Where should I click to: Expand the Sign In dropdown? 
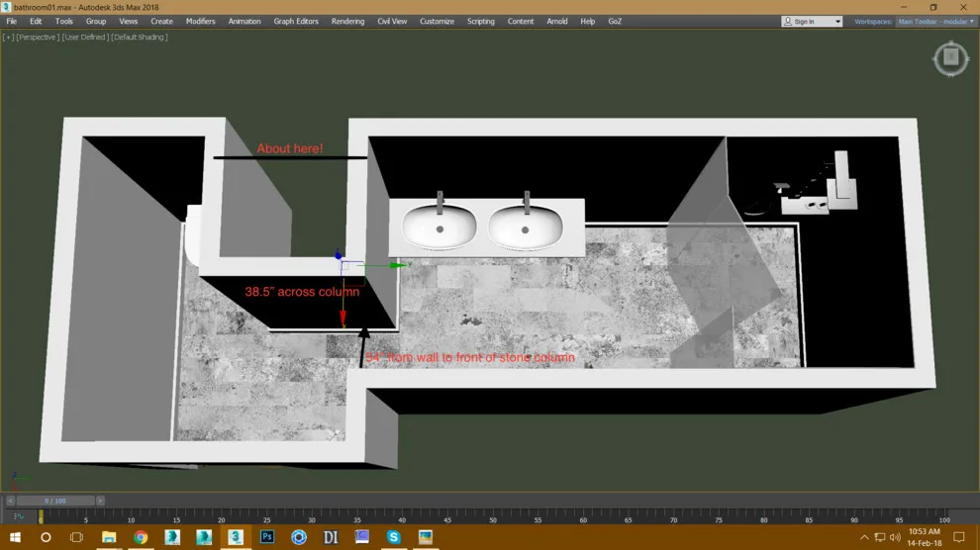pyautogui.click(x=812, y=21)
